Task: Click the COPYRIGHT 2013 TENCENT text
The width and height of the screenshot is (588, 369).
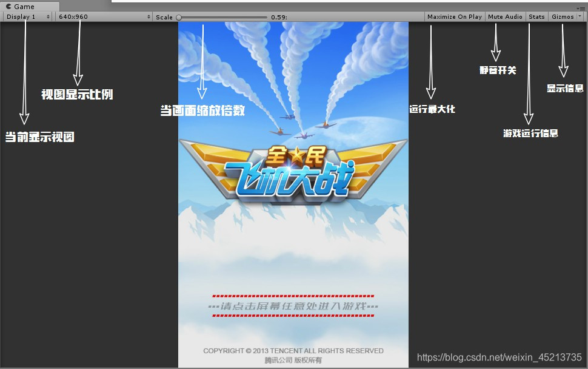Action: [293, 351]
